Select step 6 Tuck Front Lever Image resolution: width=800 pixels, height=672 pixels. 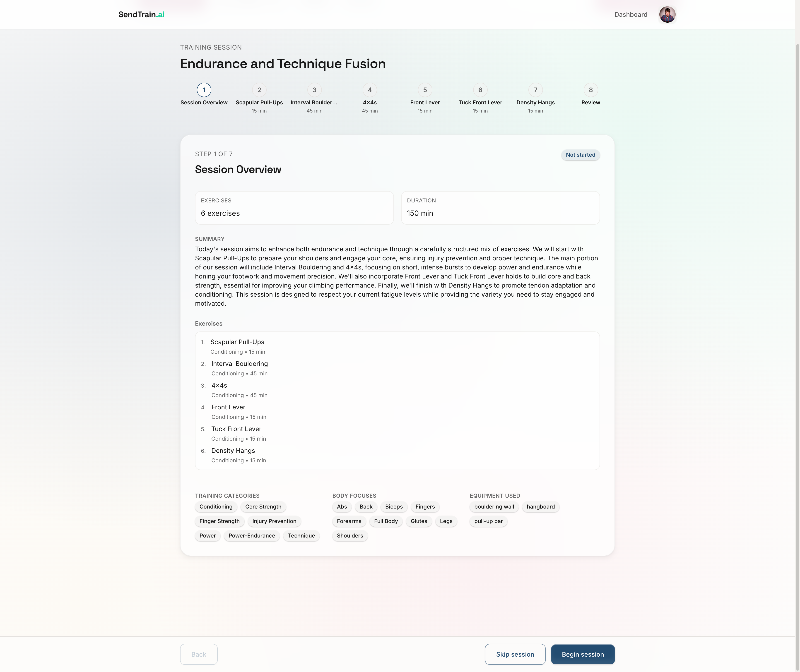(x=480, y=90)
